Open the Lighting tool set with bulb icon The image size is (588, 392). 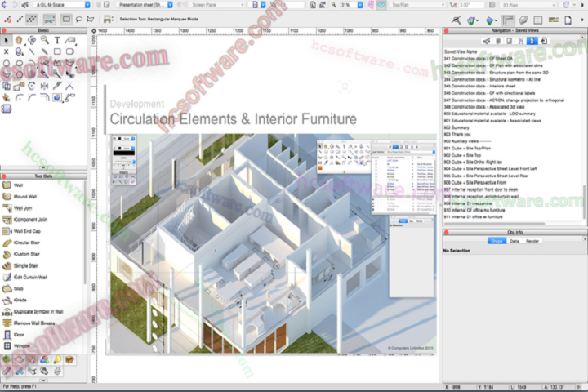tap(57, 359)
